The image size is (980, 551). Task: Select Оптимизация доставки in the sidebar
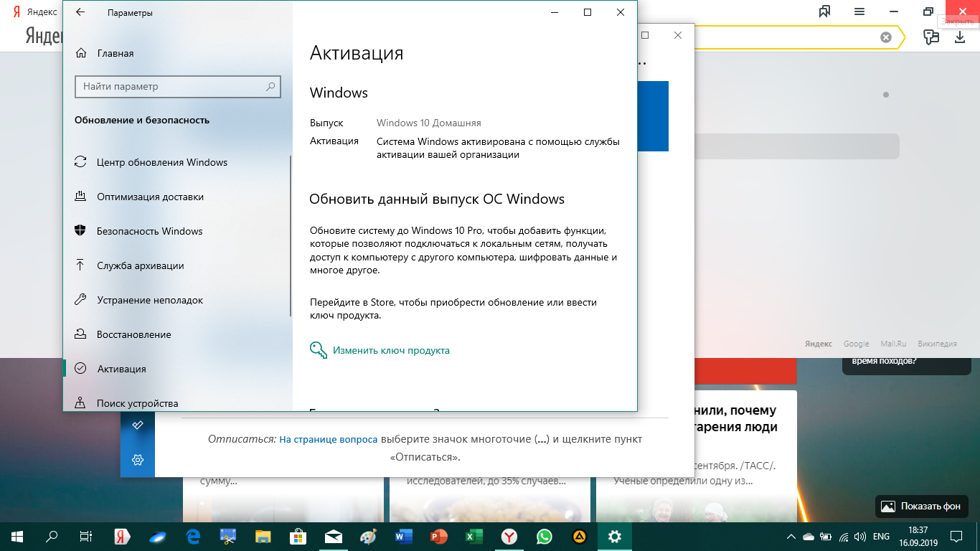pyautogui.click(x=177, y=197)
